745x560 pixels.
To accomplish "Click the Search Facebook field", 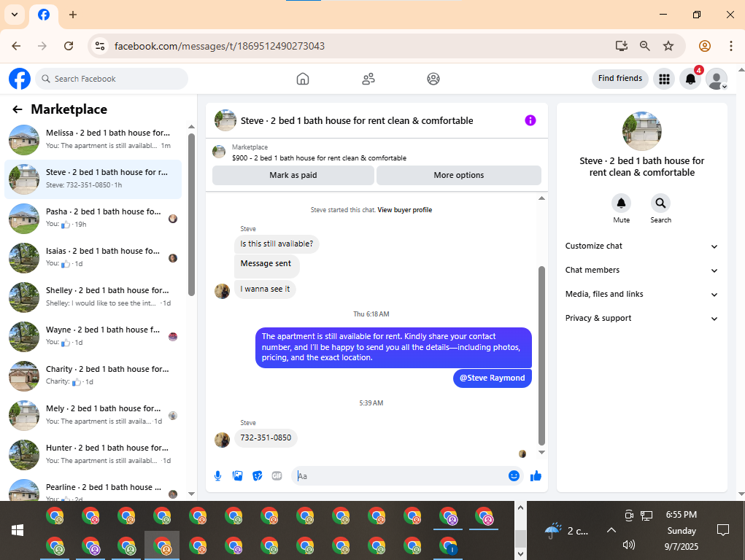I will tap(112, 79).
